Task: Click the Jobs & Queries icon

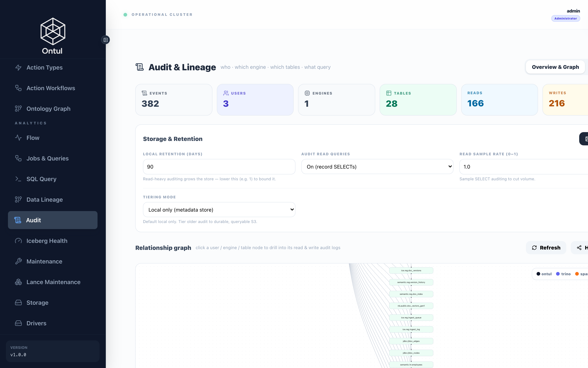Action: click(x=18, y=158)
